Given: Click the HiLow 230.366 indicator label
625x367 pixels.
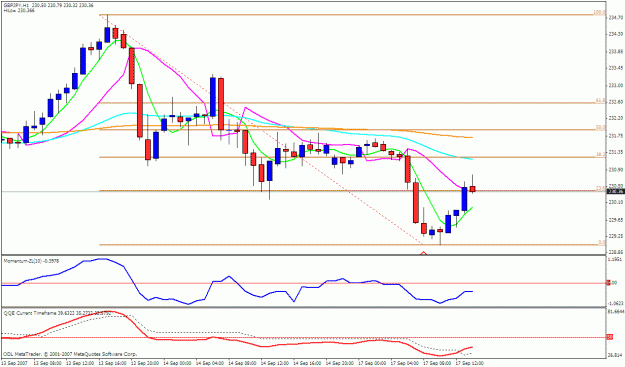Looking at the screenshot, I should [19, 10].
